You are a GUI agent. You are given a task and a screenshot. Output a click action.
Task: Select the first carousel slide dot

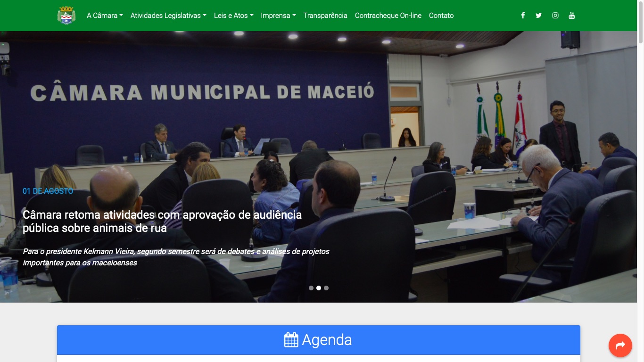point(311,288)
